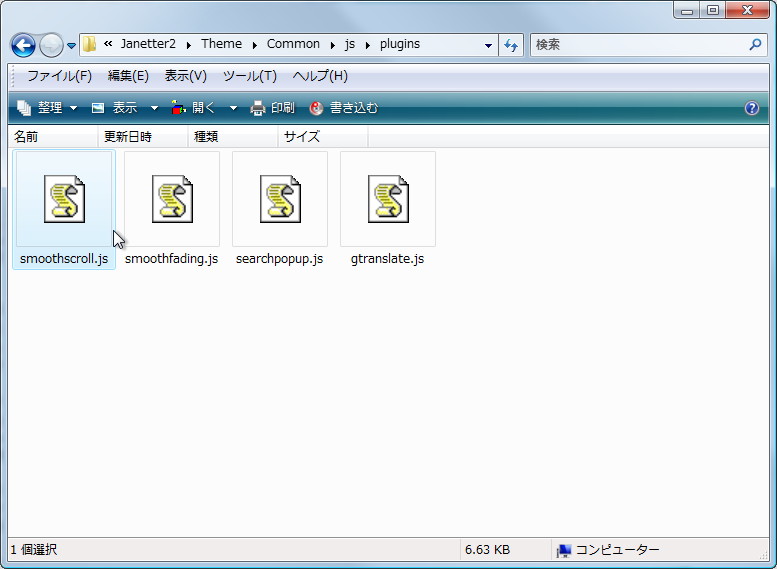
Task: Navigate to Theme in the breadcrumb
Action: [222, 44]
